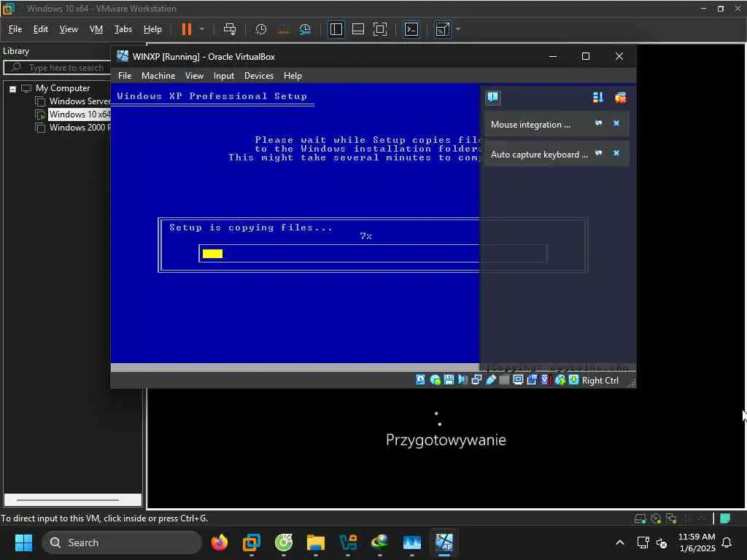Click VirtualBox audio status icon

tap(462, 380)
